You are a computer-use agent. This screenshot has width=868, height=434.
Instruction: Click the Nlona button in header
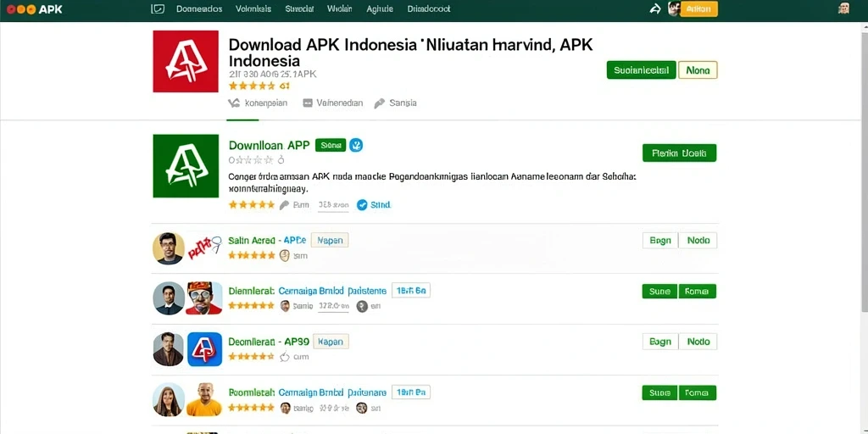pyautogui.click(x=698, y=70)
